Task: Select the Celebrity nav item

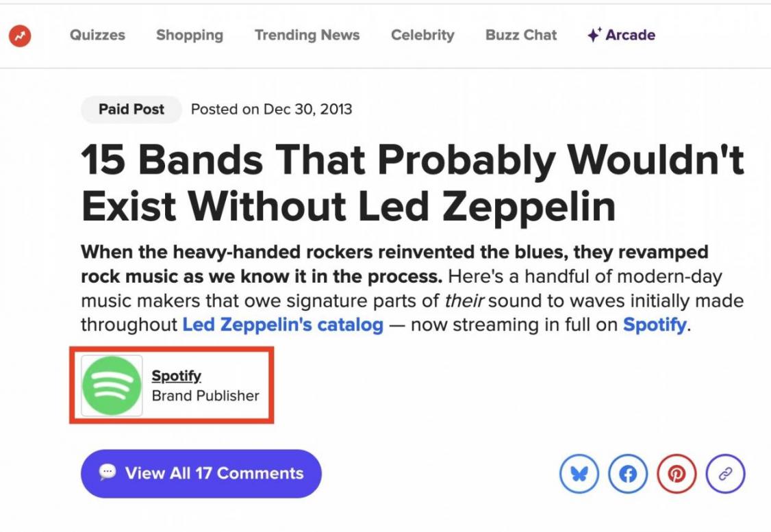Action: point(422,35)
